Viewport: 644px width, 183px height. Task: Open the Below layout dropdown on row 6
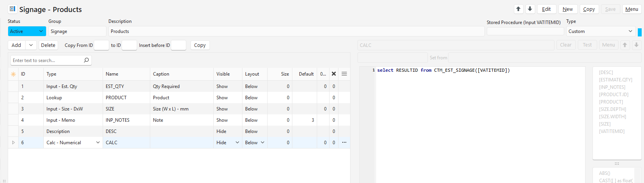click(x=263, y=143)
